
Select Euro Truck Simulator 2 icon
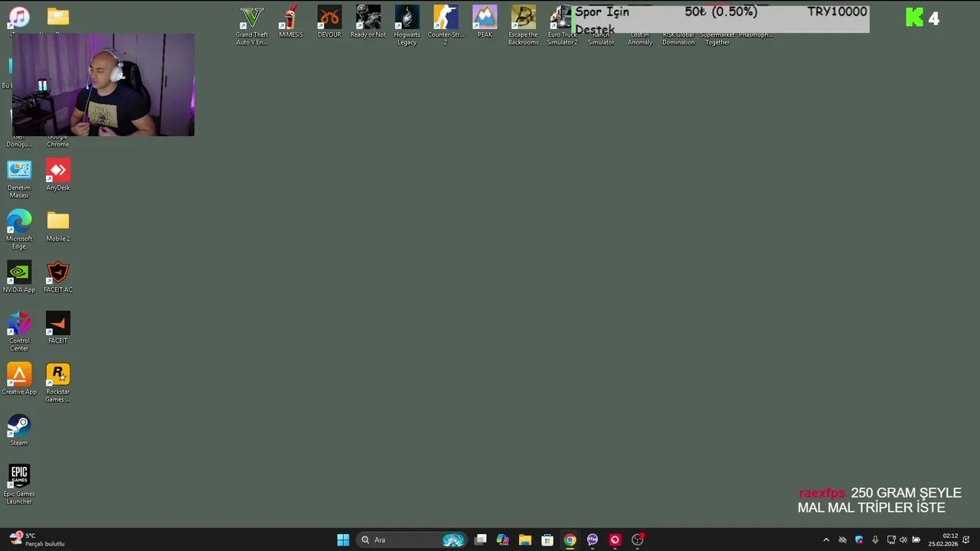point(562,25)
